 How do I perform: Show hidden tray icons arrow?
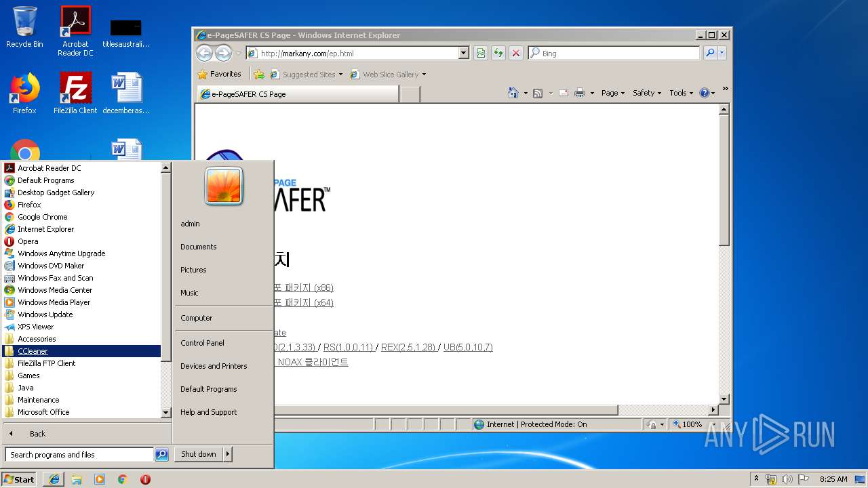point(756,479)
